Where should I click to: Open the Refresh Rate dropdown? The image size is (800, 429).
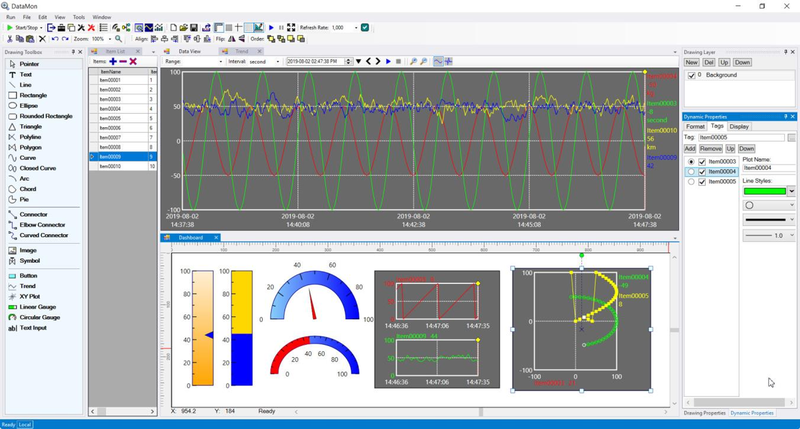click(356, 28)
